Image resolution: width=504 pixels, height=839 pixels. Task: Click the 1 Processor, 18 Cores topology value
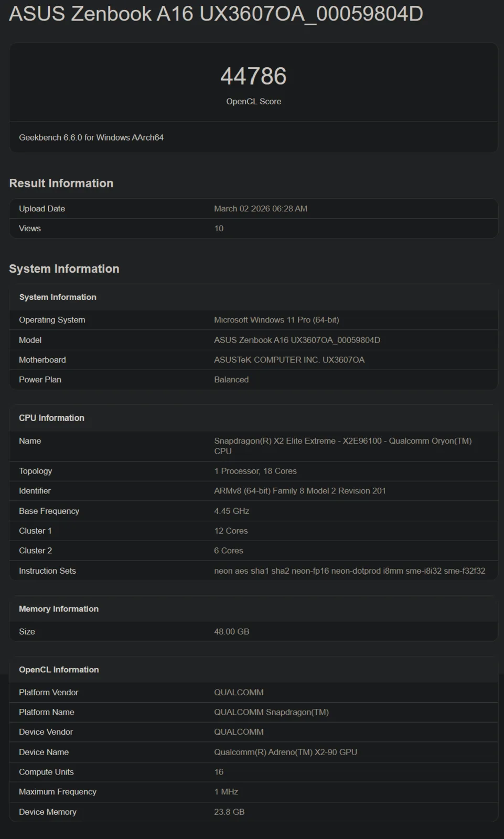point(255,471)
